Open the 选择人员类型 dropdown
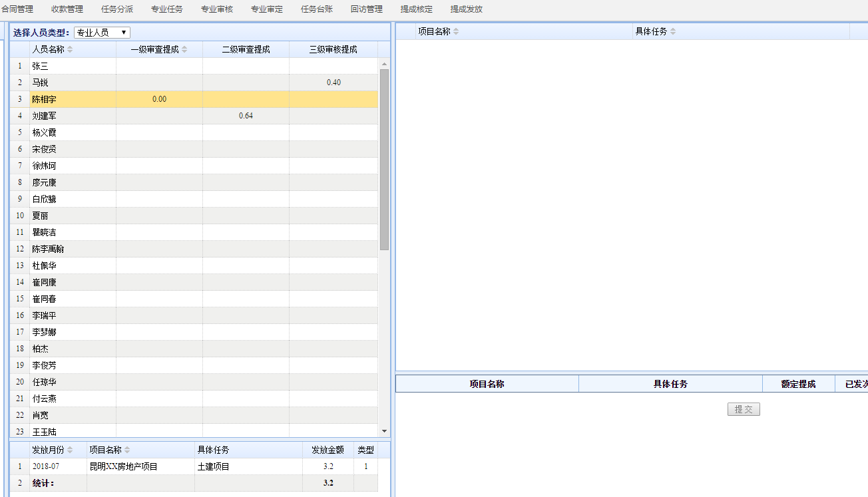 click(x=103, y=32)
